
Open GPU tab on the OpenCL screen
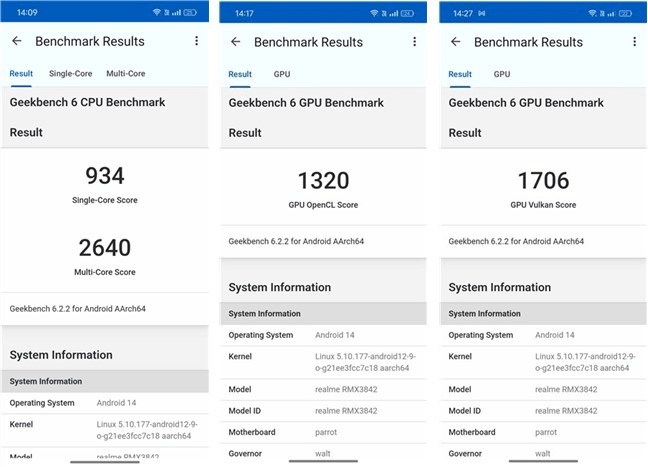pyautogui.click(x=282, y=74)
